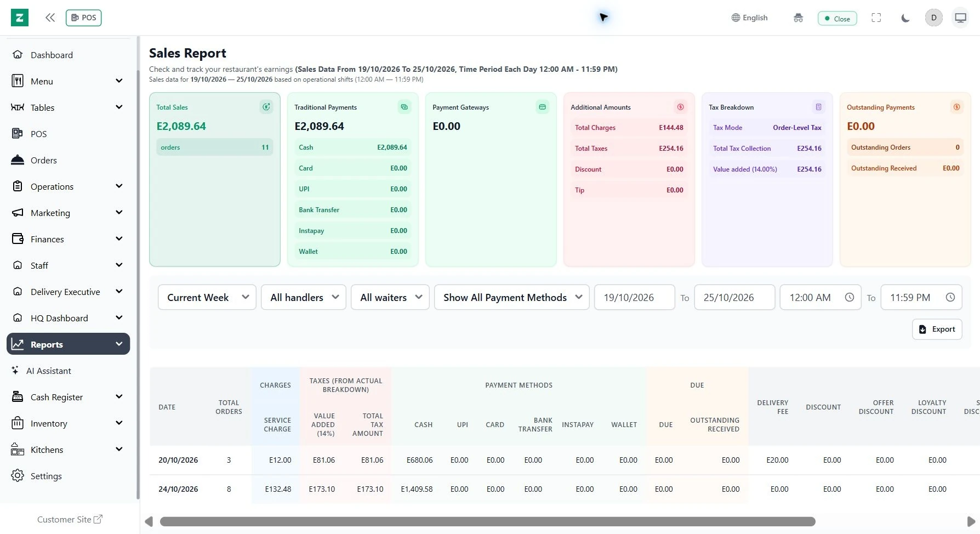
Task: Change language via the English globe selector
Action: 749,18
